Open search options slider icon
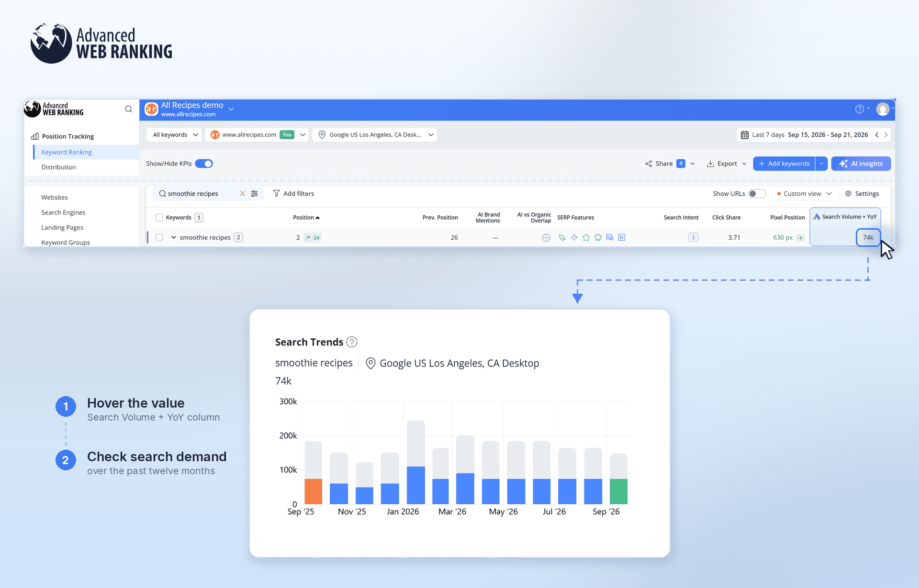Image resolution: width=919 pixels, height=588 pixels. click(x=255, y=193)
